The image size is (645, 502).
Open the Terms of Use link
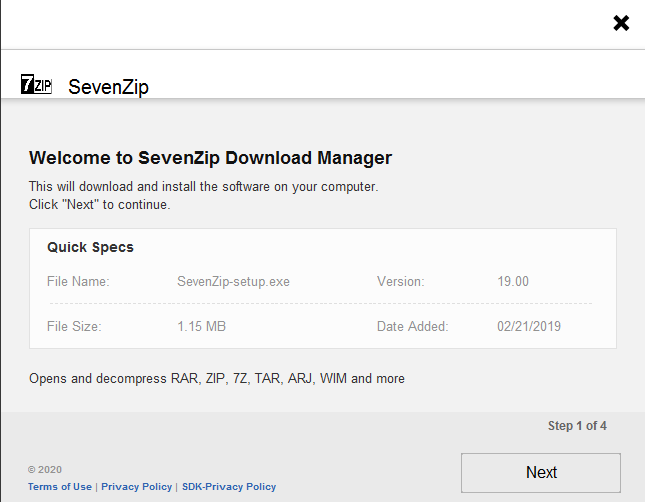coord(60,487)
